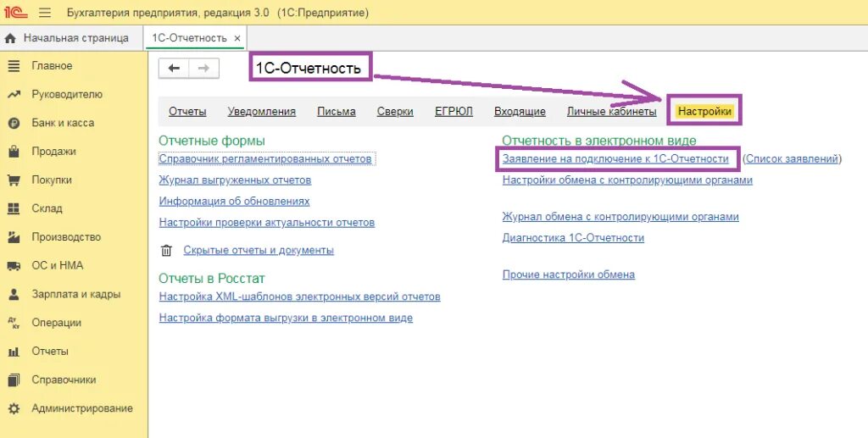This screenshot has width=868, height=438.
Task: Select the Настройки tab
Action: pyautogui.click(x=704, y=111)
